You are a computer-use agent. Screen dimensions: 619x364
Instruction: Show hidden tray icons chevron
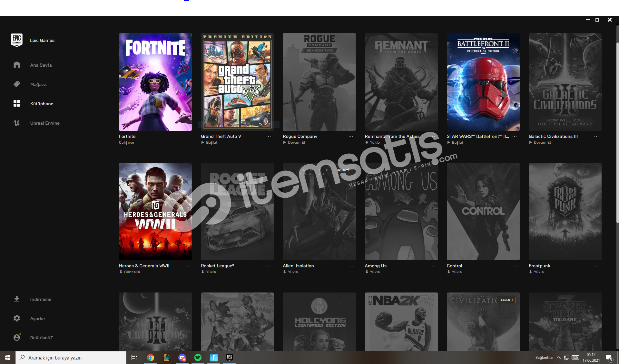pos(559,358)
